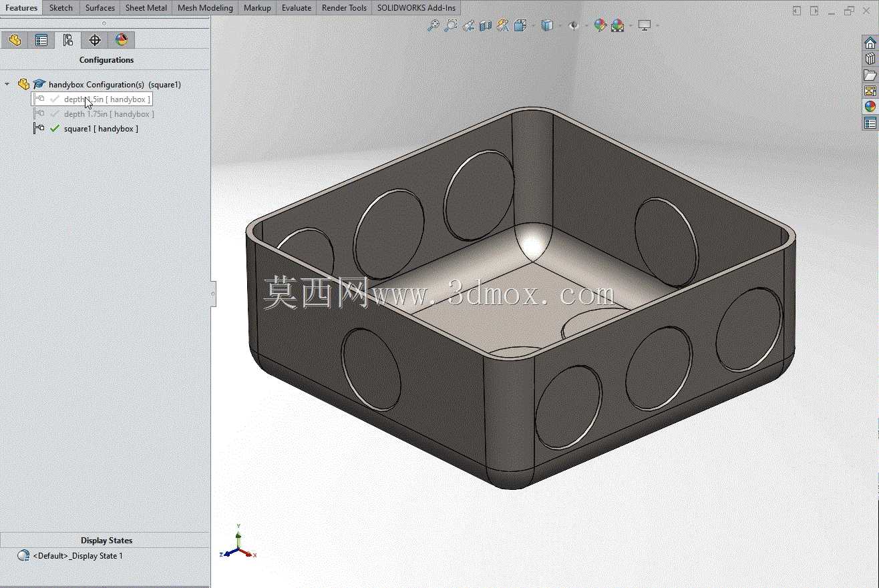Open the DimXpertManager tab

click(x=95, y=40)
